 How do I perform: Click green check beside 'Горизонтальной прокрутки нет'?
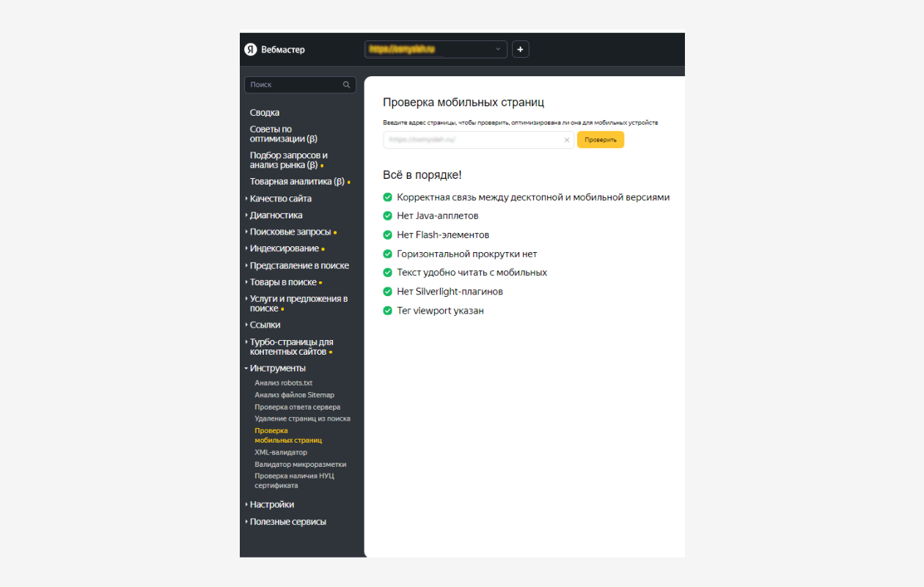click(x=388, y=254)
